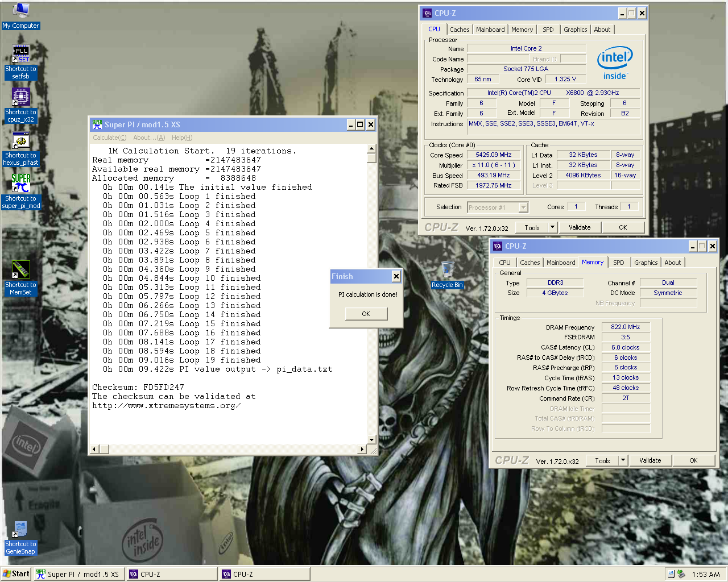Select About tab in bottom CPU-Z
Viewport: 728px width, 582px height.
click(x=673, y=263)
